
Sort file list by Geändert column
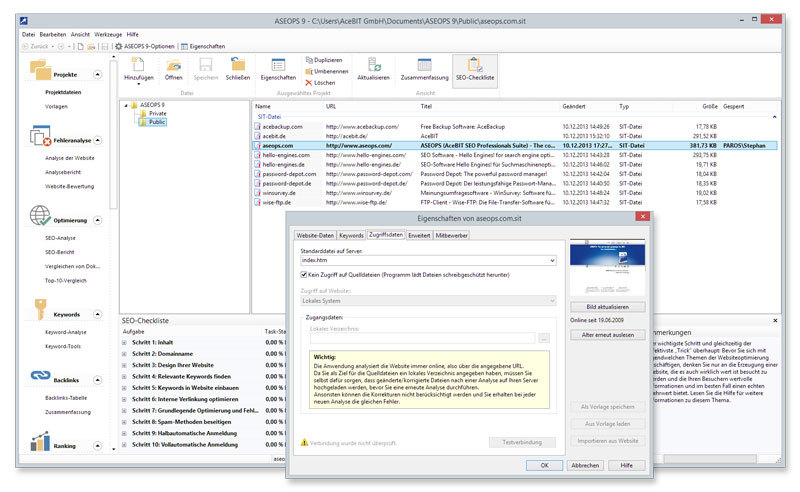tap(574, 107)
